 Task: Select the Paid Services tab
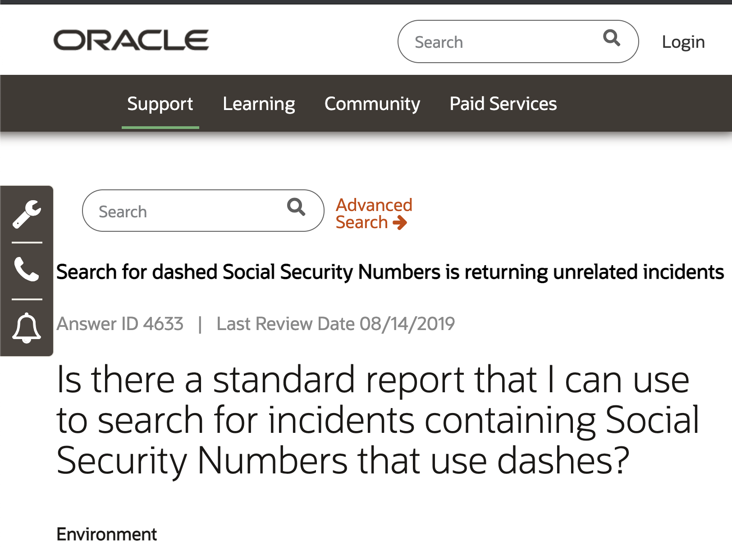click(503, 104)
